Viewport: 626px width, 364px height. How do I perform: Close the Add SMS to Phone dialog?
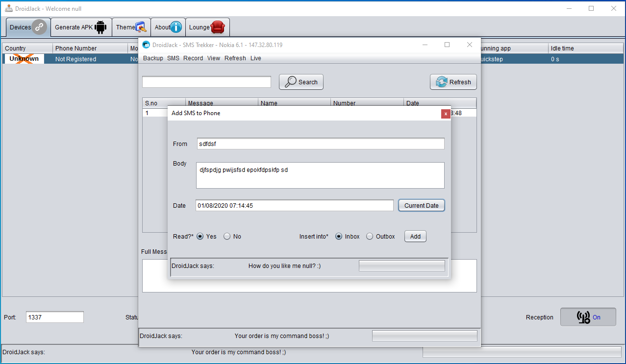(x=446, y=114)
